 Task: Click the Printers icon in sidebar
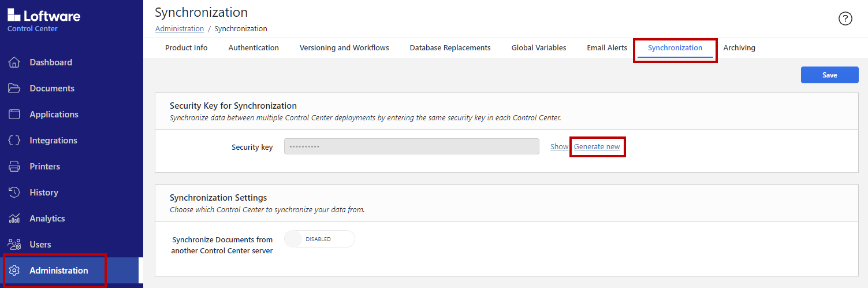pyautogui.click(x=14, y=167)
